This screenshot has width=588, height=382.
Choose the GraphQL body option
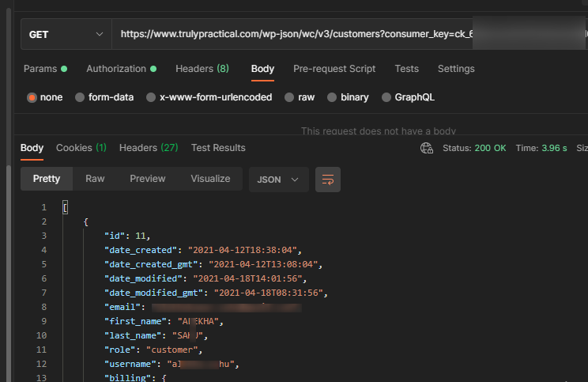[386, 97]
